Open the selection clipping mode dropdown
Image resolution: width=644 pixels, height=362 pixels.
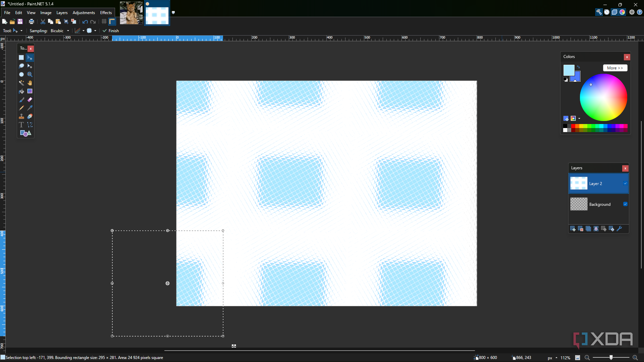[92, 31]
